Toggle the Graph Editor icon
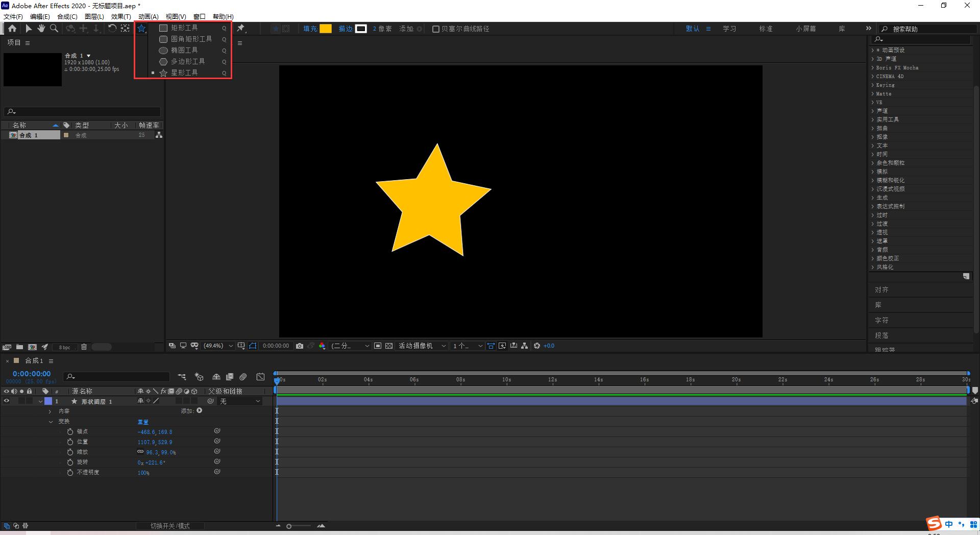The width and height of the screenshot is (980, 535). click(x=260, y=377)
